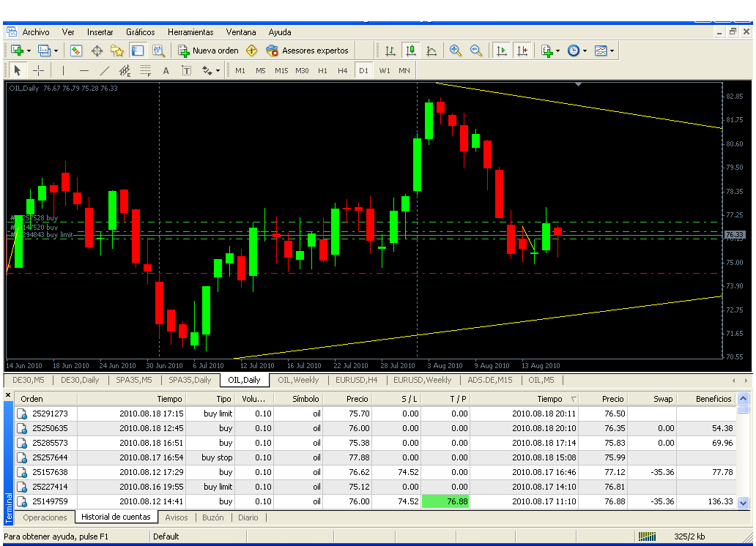Click the Templates icon
The height and width of the screenshot is (546, 756).
click(601, 51)
